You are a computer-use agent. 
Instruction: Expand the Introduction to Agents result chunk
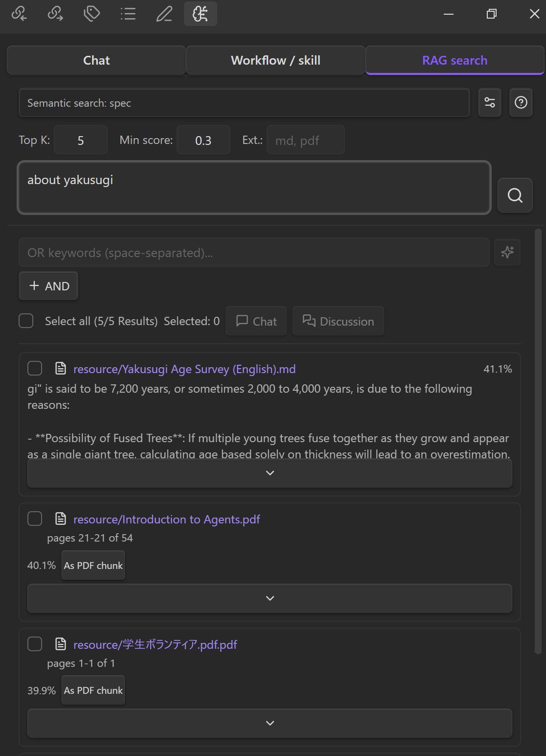click(x=270, y=598)
